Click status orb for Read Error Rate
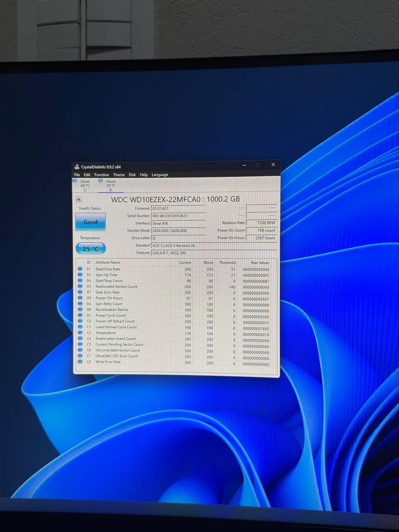The image size is (399, 532). pyautogui.click(x=80, y=269)
